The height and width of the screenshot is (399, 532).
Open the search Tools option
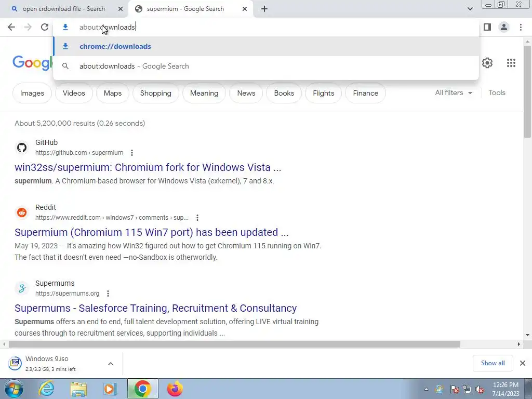click(497, 92)
